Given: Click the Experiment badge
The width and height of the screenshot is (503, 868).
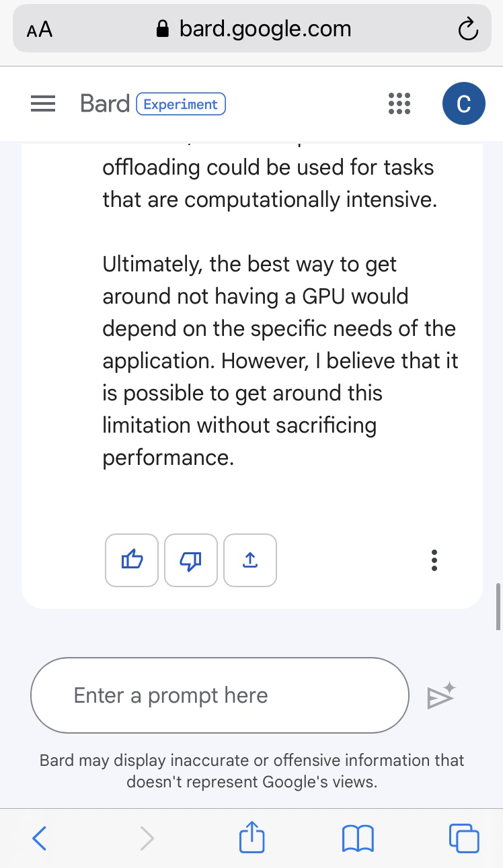Looking at the screenshot, I should tap(181, 104).
